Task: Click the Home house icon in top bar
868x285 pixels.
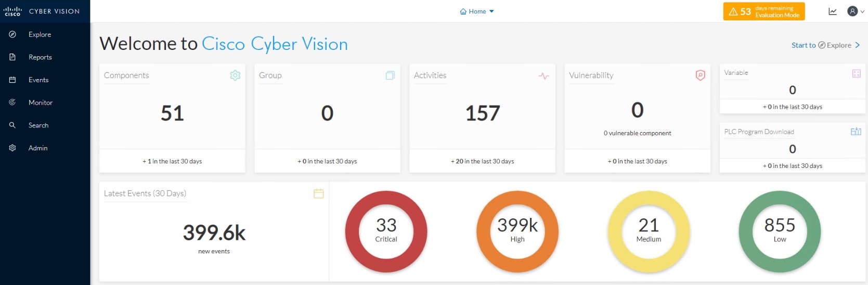Action: [x=463, y=11]
